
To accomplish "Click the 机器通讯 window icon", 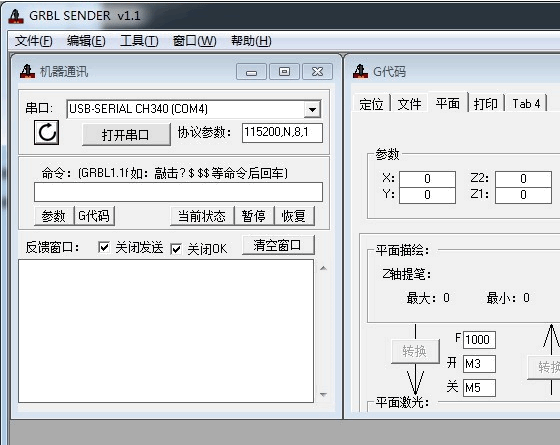I will [28, 71].
